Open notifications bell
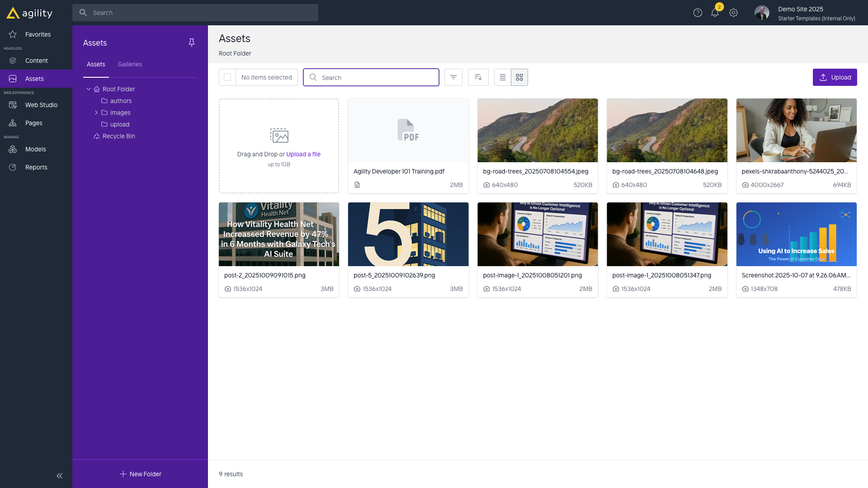The width and height of the screenshot is (868, 488). pos(715,13)
